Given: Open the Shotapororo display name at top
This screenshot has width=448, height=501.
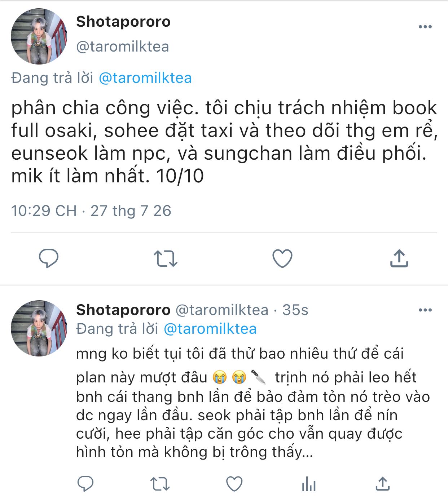Looking at the screenshot, I should pyautogui.click(x=123, y=22).
